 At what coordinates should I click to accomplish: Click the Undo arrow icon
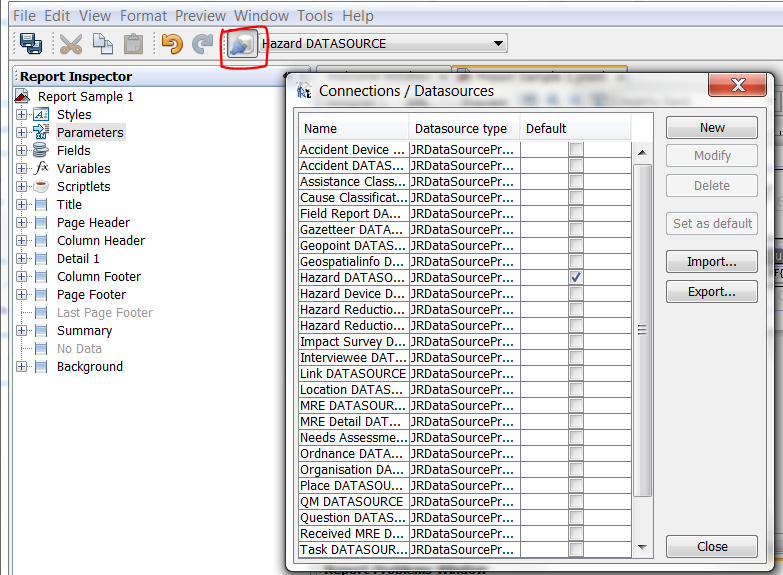coord(172,44)
